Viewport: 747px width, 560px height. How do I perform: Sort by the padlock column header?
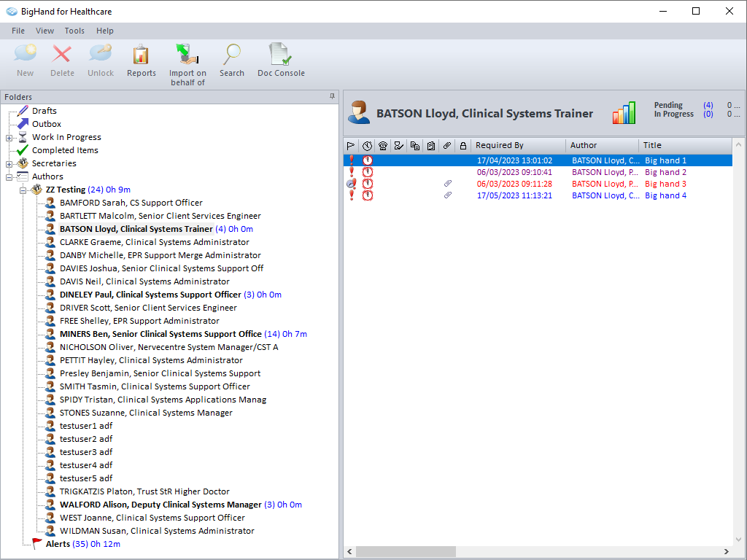[x=462, y=146]
